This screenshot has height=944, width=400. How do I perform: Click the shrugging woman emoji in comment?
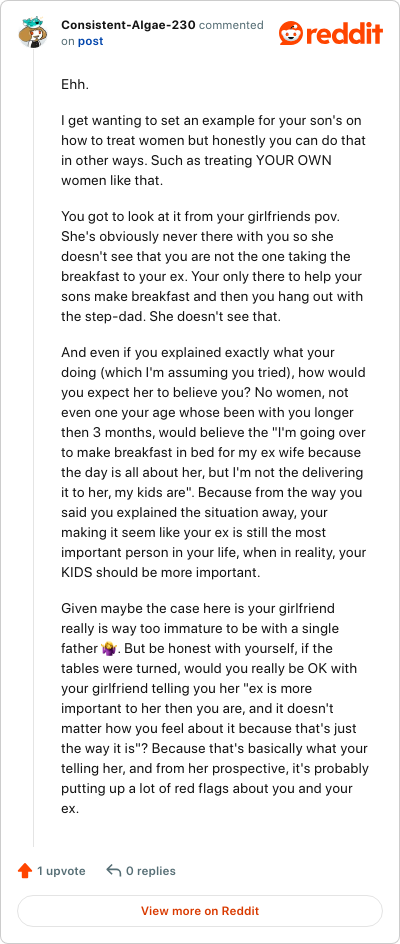click(109, 649)
